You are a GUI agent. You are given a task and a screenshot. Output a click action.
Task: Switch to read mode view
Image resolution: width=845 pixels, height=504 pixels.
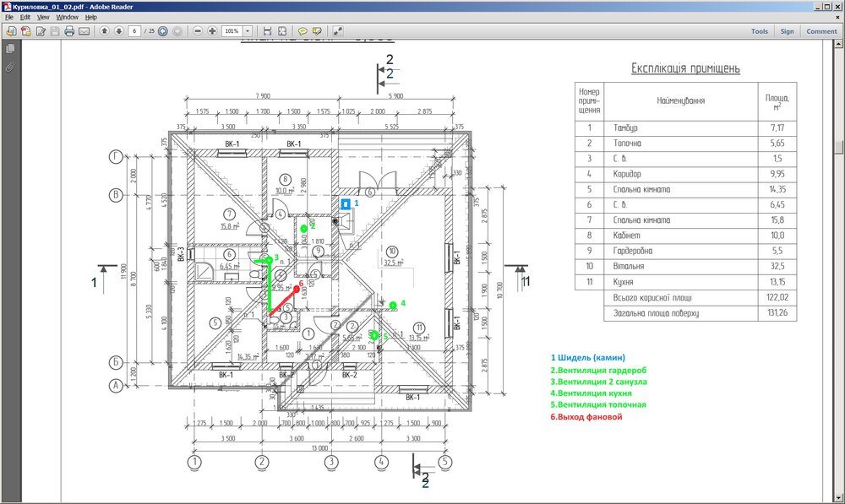(338, 31)
